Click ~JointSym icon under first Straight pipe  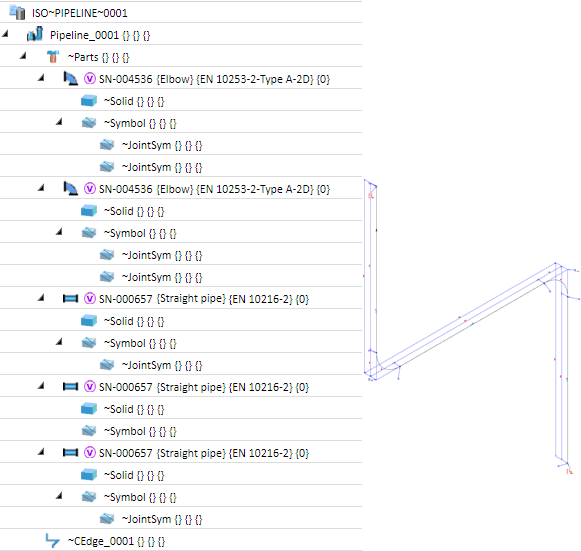point(107,365)
